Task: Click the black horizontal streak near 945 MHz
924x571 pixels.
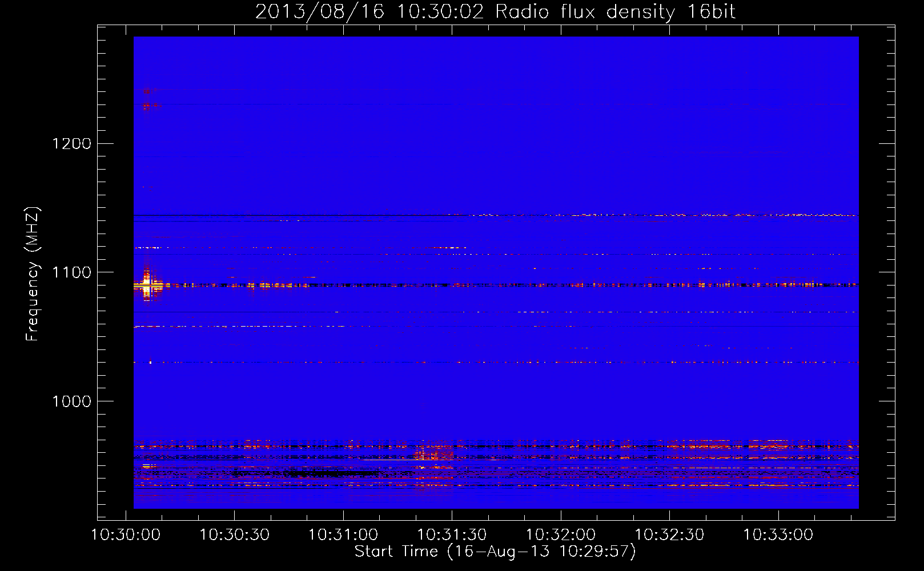Action: [x=331, y=473]
